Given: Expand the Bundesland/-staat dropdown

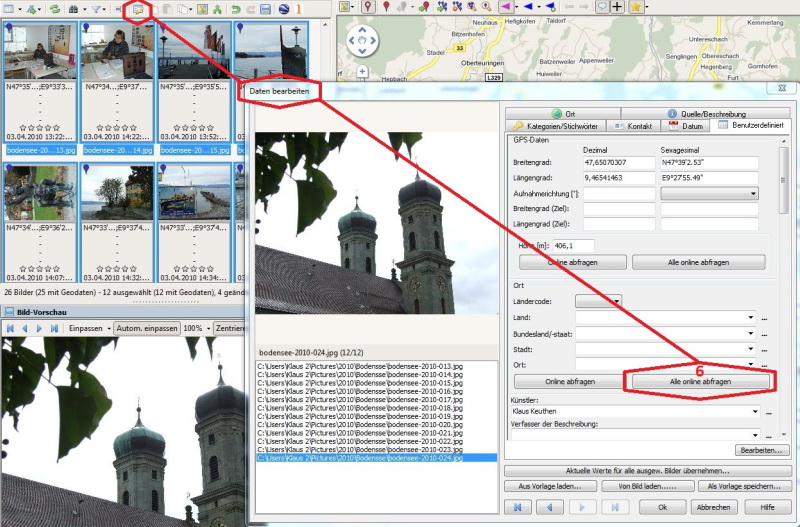Looking at the screenshot, I should click(x=751, y=334).
